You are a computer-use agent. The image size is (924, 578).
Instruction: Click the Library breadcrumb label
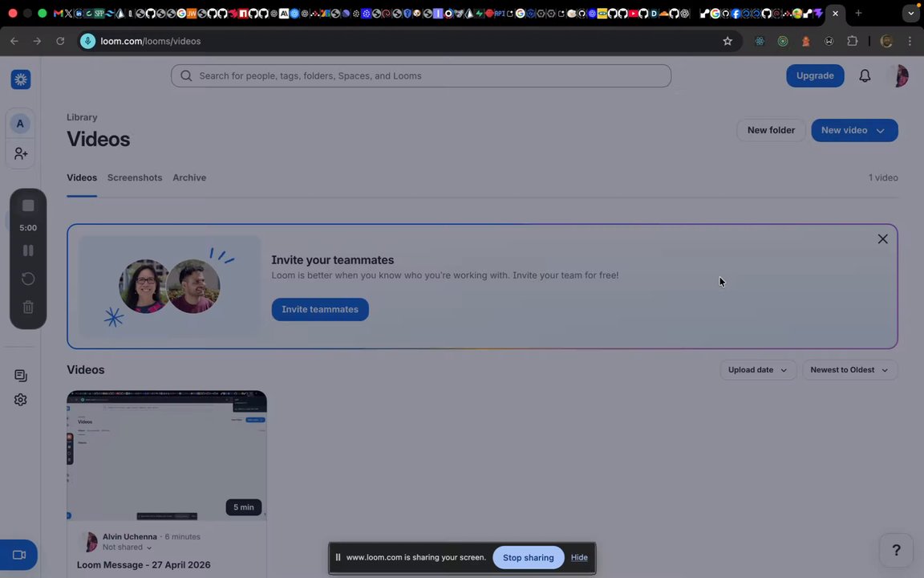(82, 117)
